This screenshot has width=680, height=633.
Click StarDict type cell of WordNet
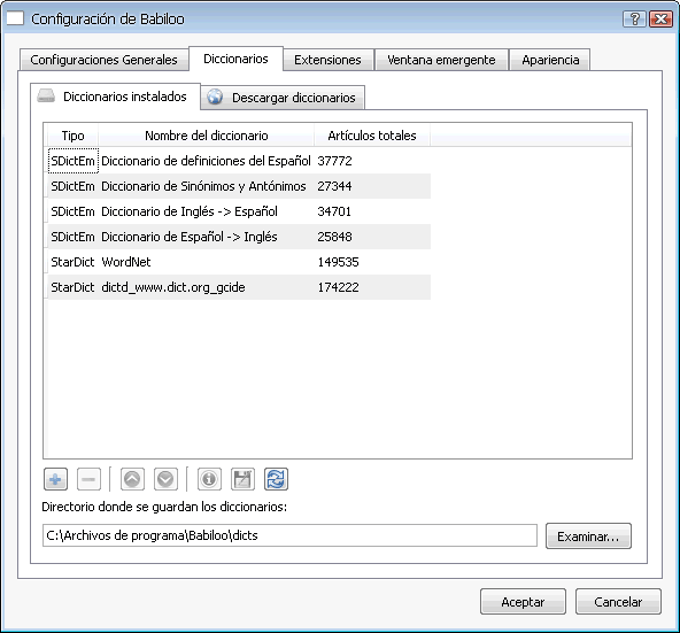pos(73,262)
